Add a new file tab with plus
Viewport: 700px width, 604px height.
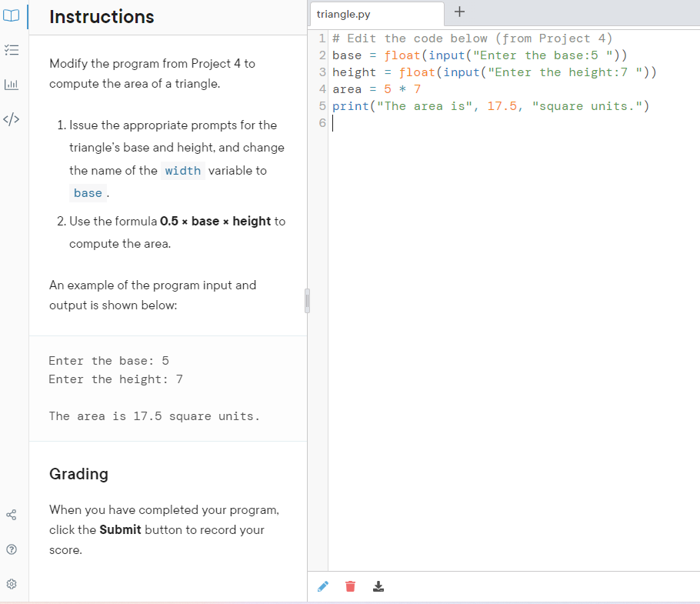coord(459,12)
